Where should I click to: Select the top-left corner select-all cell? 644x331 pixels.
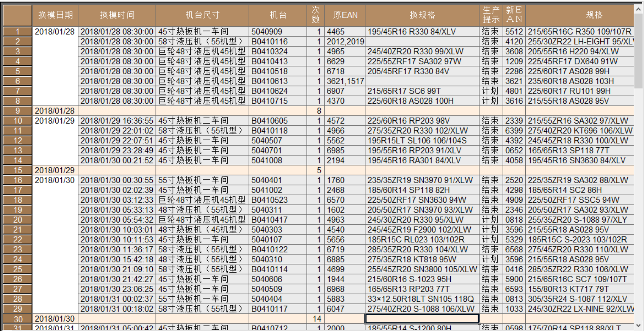point(17,15)
